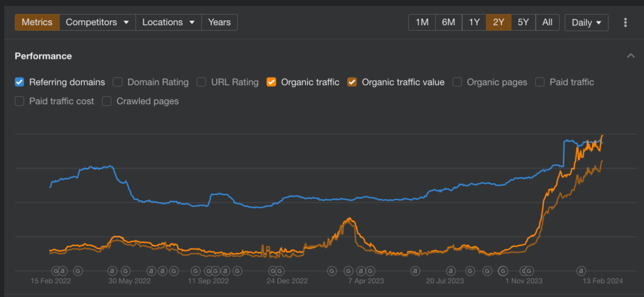Click the 'a' marker above the 20 Jul 2023 label
The width and height of the screenshot is (644, 297).
pos(452,271)
